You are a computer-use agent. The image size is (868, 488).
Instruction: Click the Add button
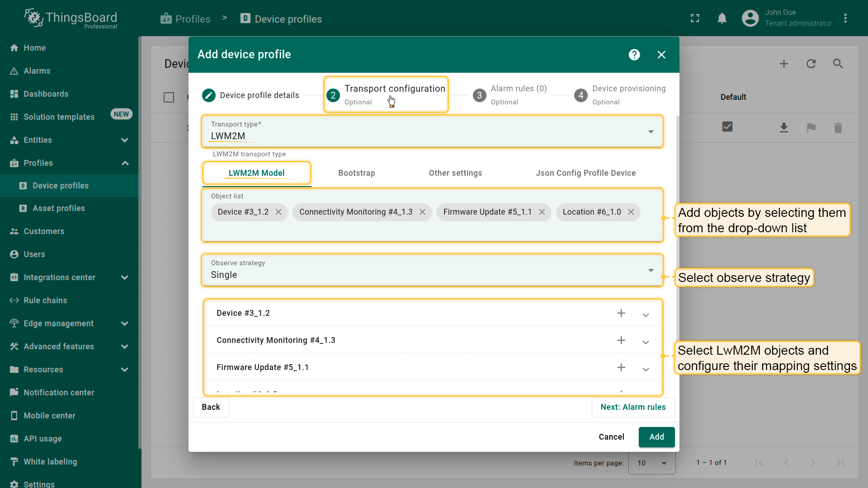pyautogui.click(x=656, y=437)
